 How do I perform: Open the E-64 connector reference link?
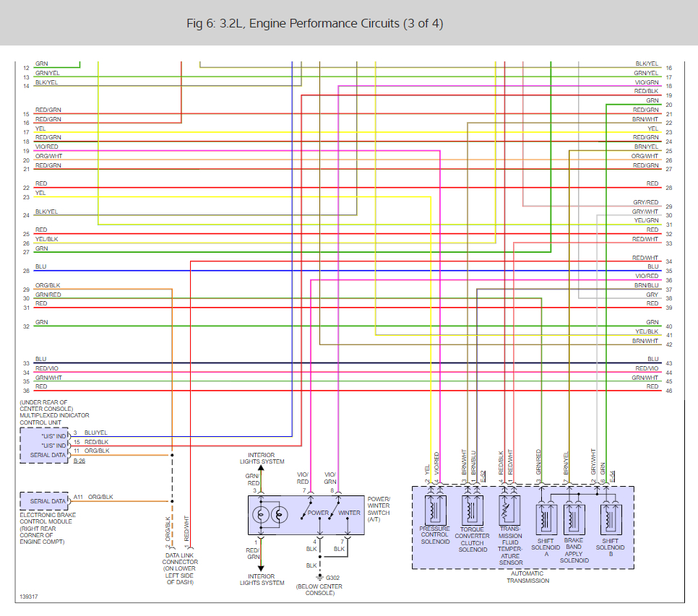(x=613, y=477)
